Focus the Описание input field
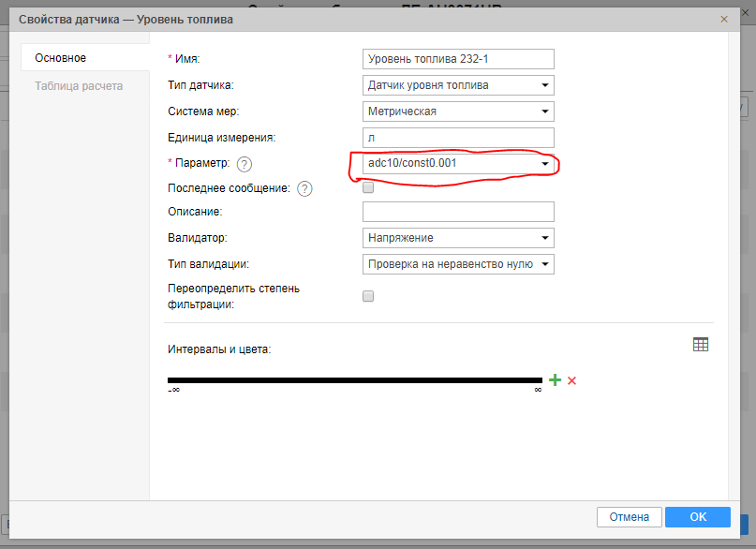Image resolution: width=756 pixels, height=549 pixels. [458, 212]
